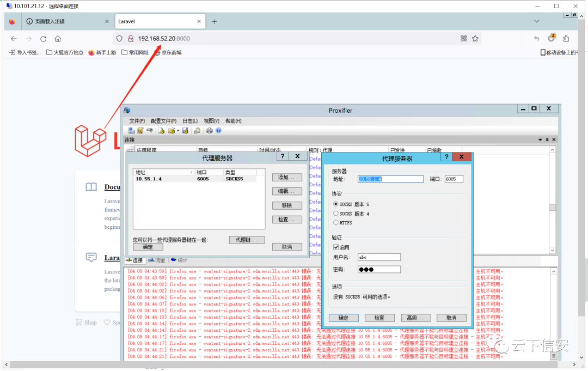588x371 pixels.
Task: Click Proxifier new profile toolbar icon
Action: [x=161, y=131]
